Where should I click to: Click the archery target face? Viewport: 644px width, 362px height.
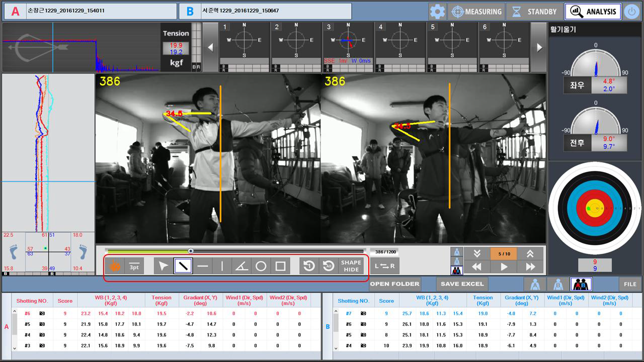pyautogui.click(x=594, y=208)
